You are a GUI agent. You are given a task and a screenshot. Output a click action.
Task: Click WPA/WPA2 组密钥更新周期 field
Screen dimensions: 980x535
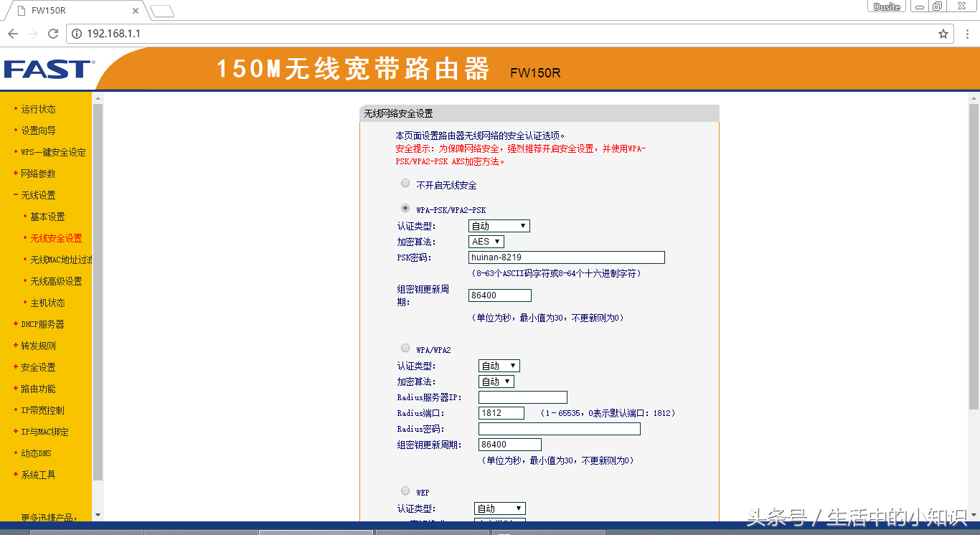tap(510, 445)
